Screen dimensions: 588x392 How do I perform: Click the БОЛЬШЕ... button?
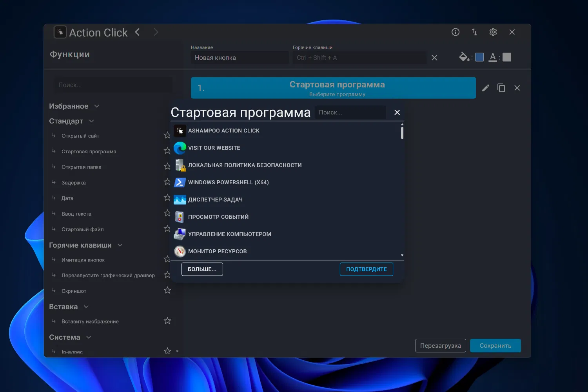[202, 269]
